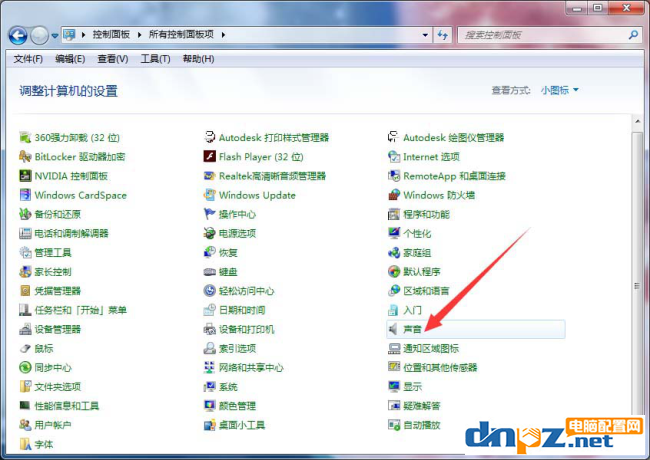Open the 凭据管理器 icon

(25, 291)
